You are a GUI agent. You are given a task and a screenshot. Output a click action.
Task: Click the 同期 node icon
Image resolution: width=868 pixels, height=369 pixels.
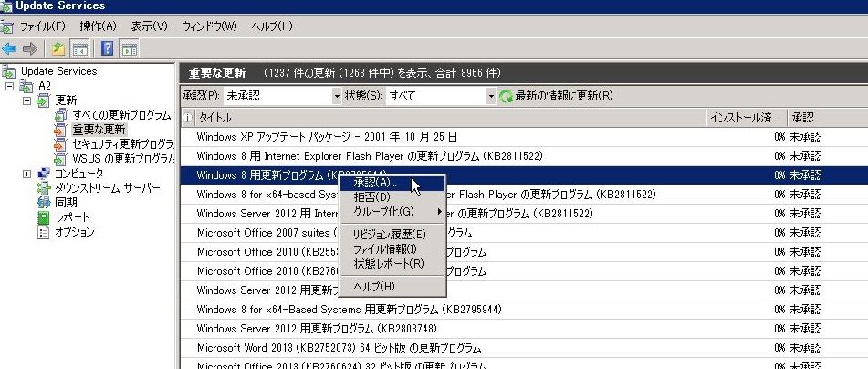point(43,203)
